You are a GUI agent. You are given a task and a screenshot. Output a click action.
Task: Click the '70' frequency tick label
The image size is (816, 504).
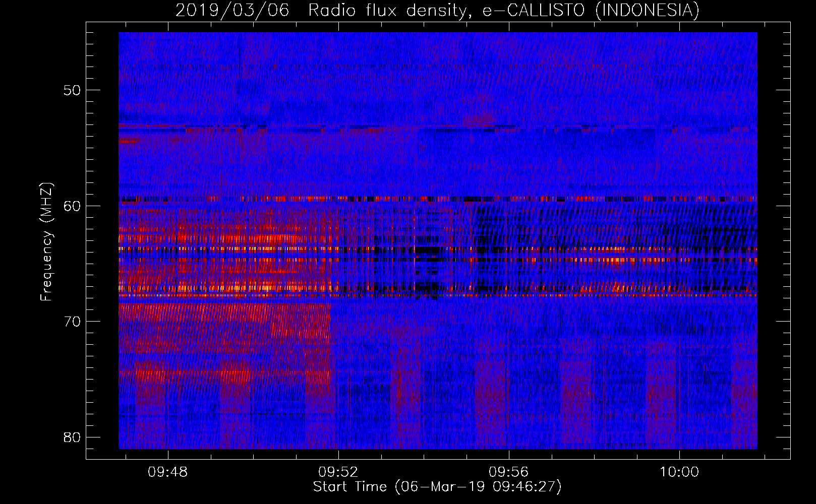[72, 322]
